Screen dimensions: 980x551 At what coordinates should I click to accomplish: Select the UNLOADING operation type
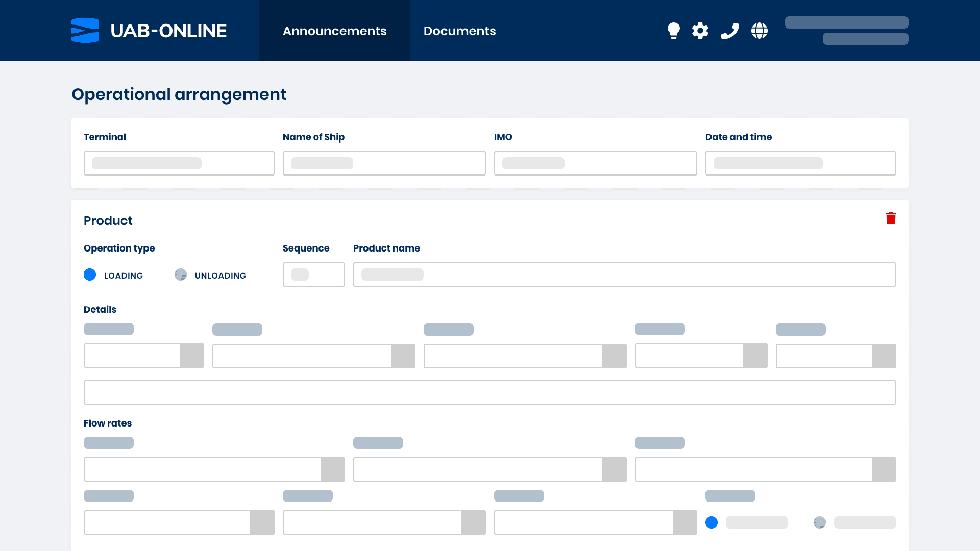[180, 274]
